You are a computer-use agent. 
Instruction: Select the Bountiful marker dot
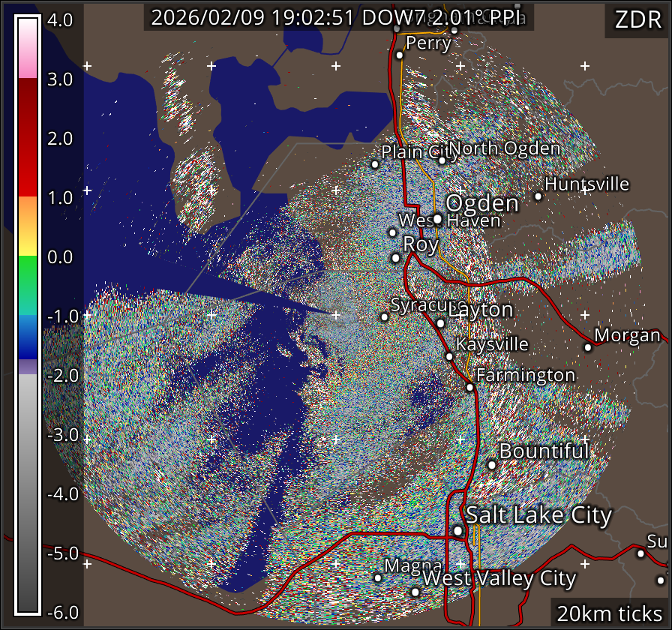click(x=492, y=465)
